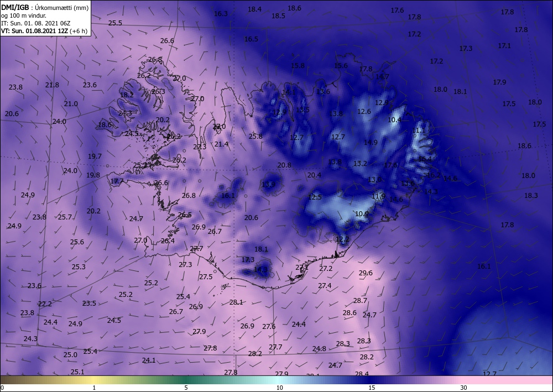Viewport: 553px width, 392px height.
Task: Click the color scale label '5'
Action: coord(186,388)
